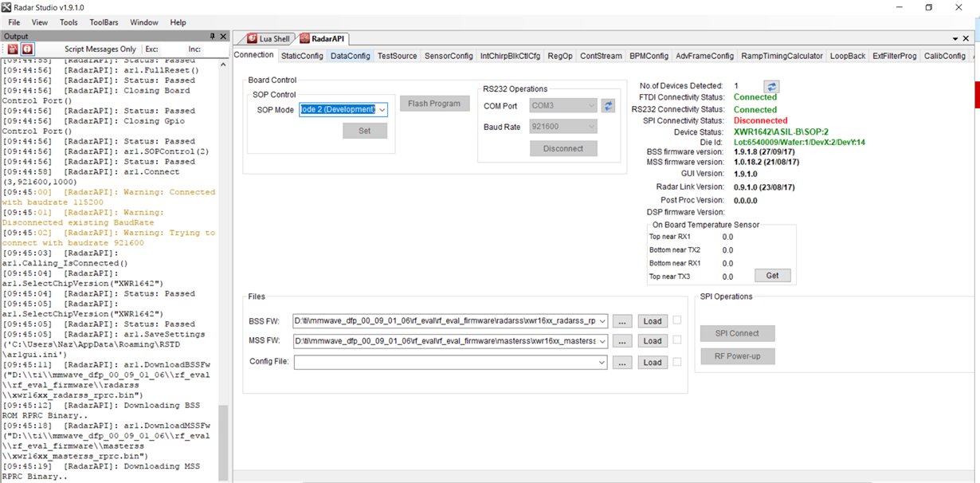Open the ToolBars menu
The image size is (980, 483).
[104, 22]
